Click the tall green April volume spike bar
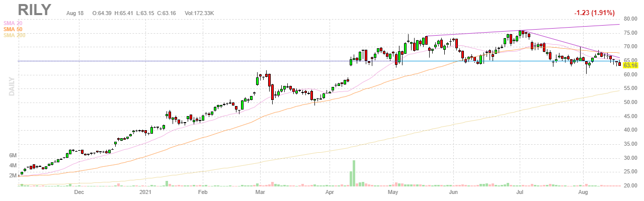 coord(354,173)
